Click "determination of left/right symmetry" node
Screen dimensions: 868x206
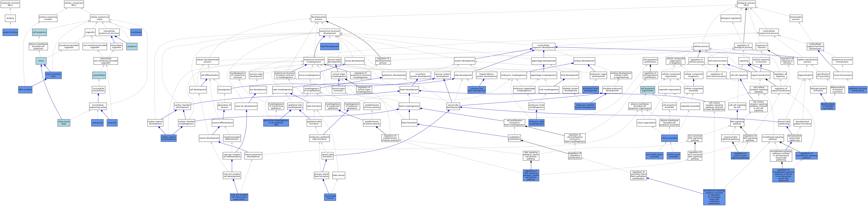tap(828, 106)
